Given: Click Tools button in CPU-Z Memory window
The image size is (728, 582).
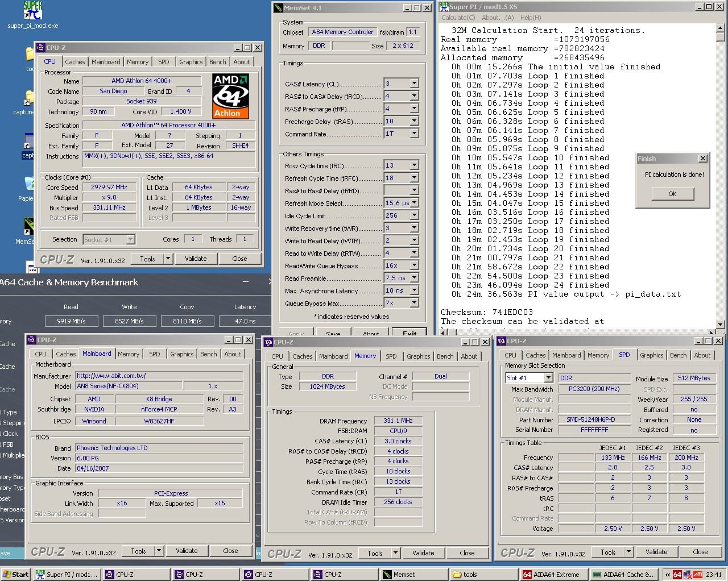Looking at the screenshot, I should (375, 553).
